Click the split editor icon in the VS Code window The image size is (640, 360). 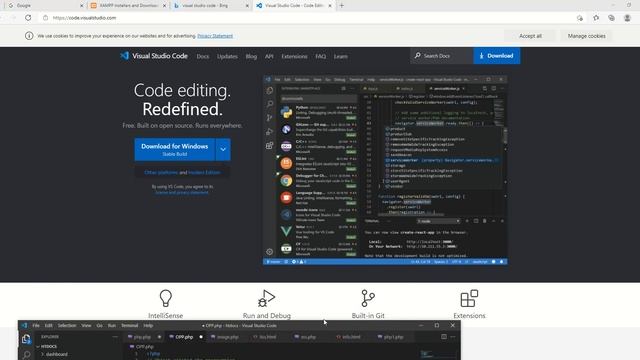tap(444, 337)
